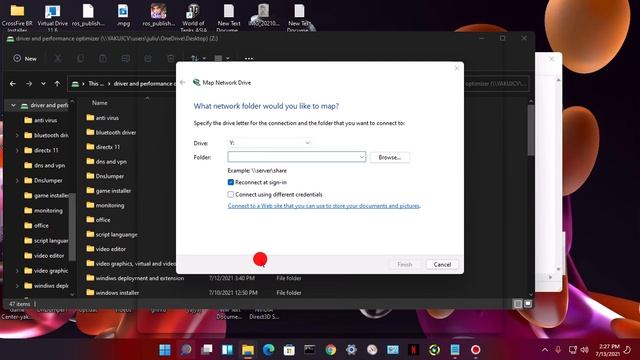The width and height of the screenshot is (640, 360).
Task: Click the Share icon in File Explorer toolbar
Action: (148, 59)
